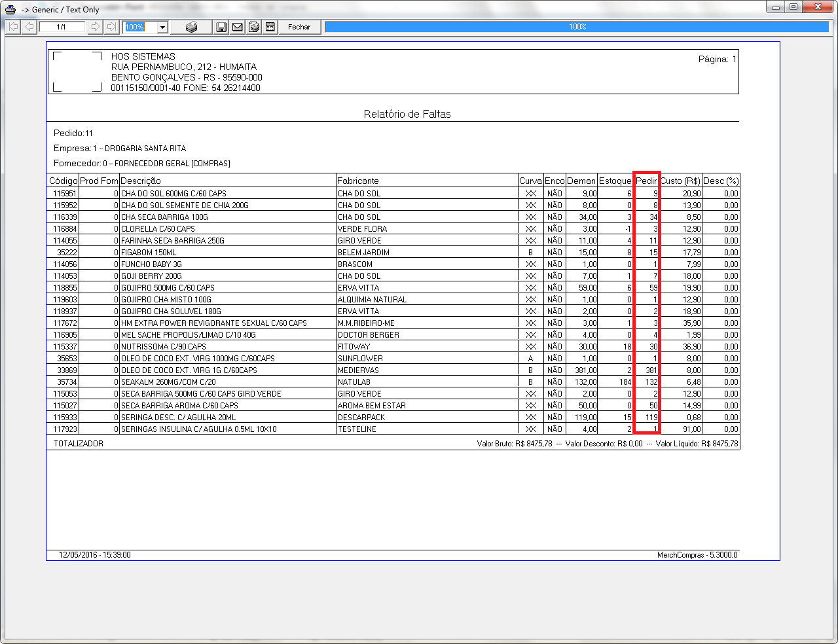Viewport: 838px width, 644px height.
Task: Send the report by email envelope icon
Action: (238, 27)
